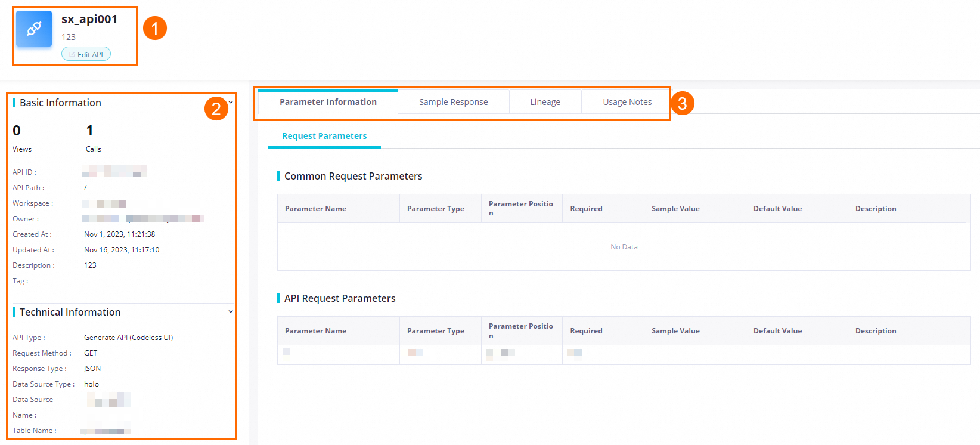Open the Lineage tab
Image resolution: width=980 pixels, height=445 pixels.
[x=545, y=102]
